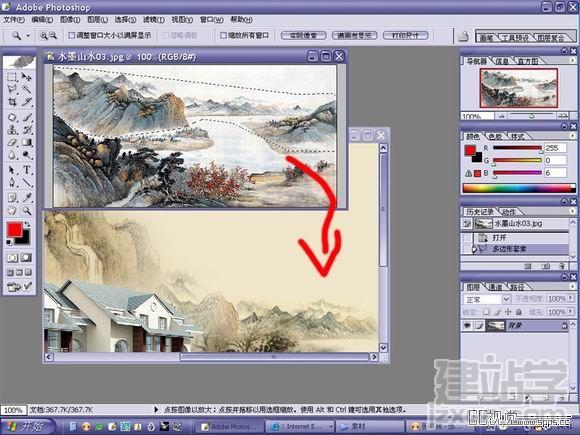This screenshot has width=580, height=435.
Task: Select the Type tool in toolbox
Action: tap(27, 170)
